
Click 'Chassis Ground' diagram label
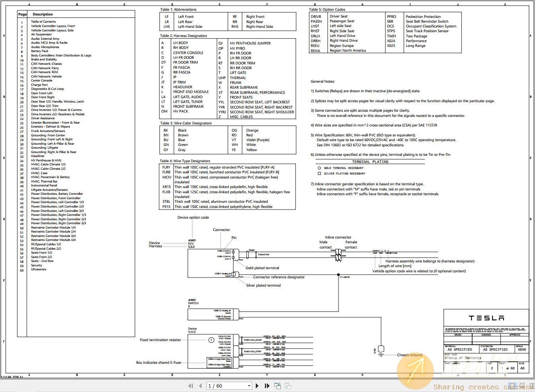[x=410, y=355]
